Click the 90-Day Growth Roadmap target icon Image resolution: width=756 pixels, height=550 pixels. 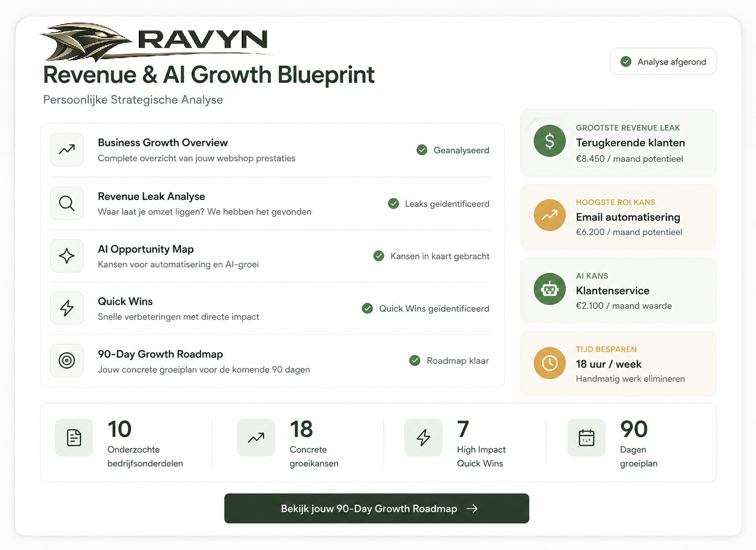tap(67, 360)
